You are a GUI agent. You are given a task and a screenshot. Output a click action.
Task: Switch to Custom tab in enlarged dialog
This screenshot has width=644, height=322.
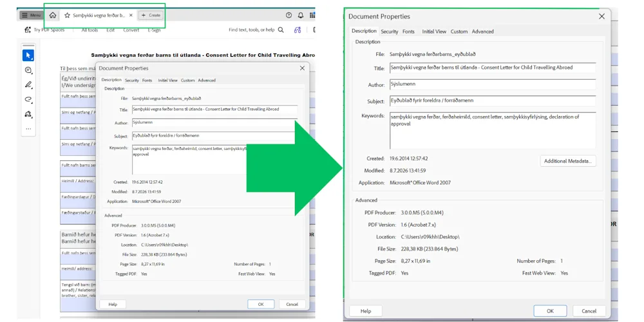coord(459,32)
